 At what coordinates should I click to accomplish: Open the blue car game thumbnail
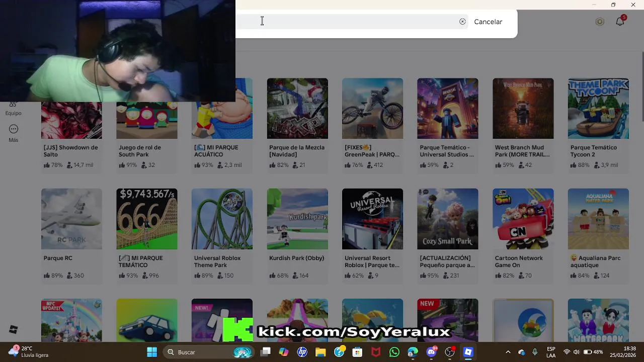(x=147, y=320)
